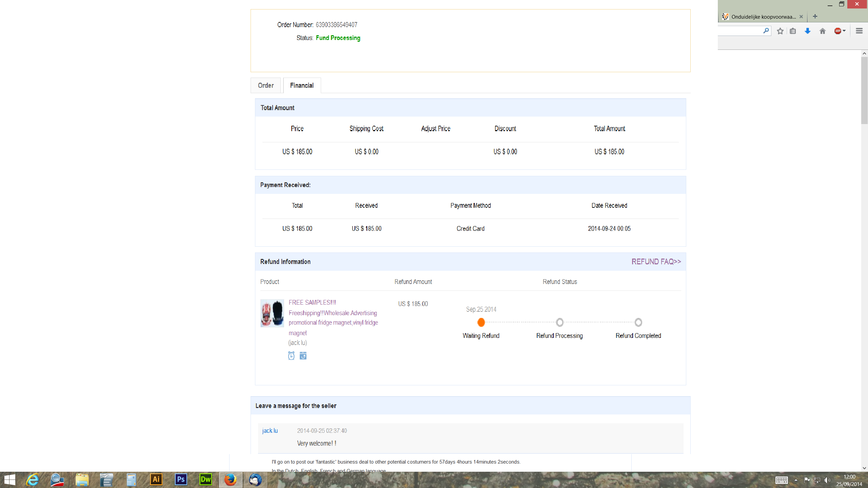868x488 pixels.
Task: Go to the browser home page
Action: pyautogui.click(x=823, y=31)
